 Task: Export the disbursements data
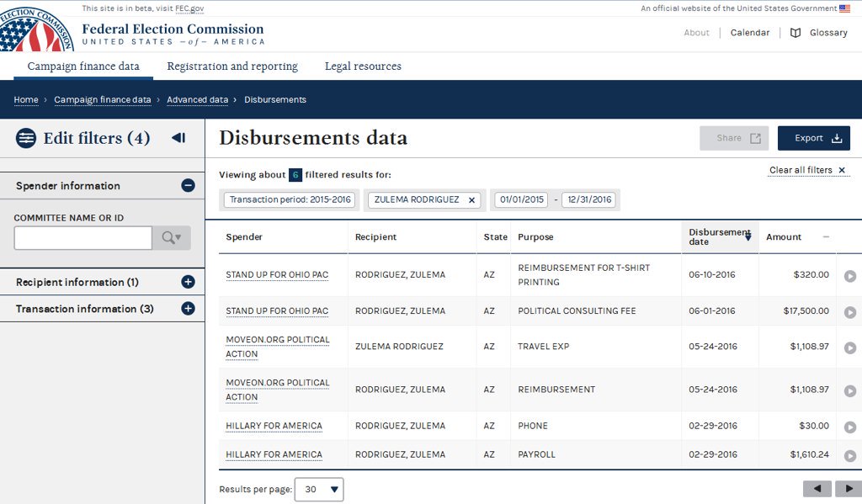pyautogui.click(x=814, y=138)
